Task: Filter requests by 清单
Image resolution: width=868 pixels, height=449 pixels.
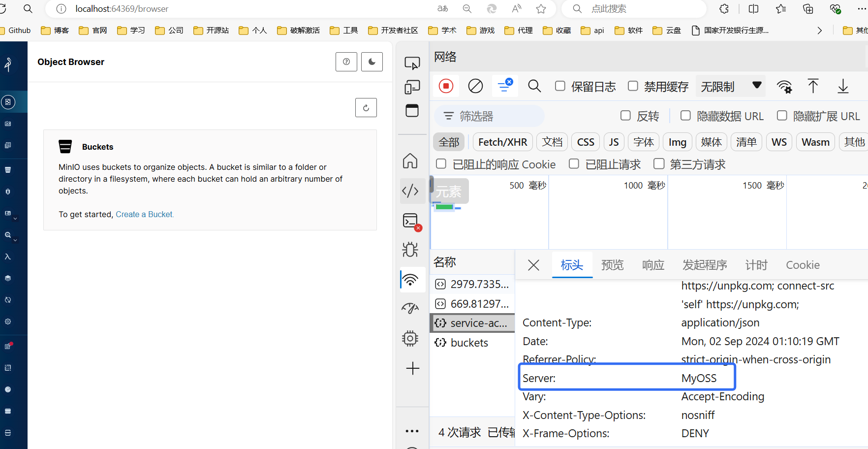Action: 746,142
